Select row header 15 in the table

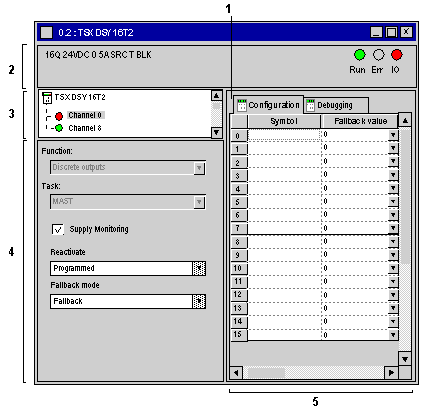(239, 334)
